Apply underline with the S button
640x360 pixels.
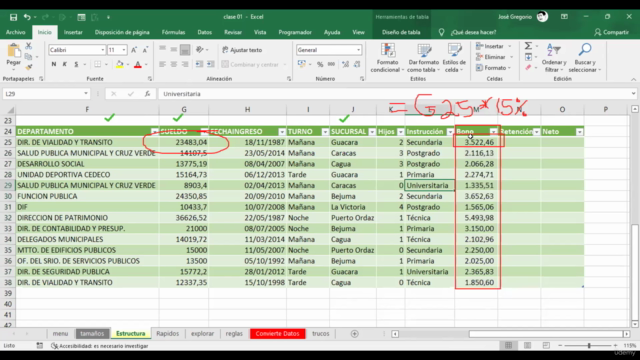coord(76,64)
